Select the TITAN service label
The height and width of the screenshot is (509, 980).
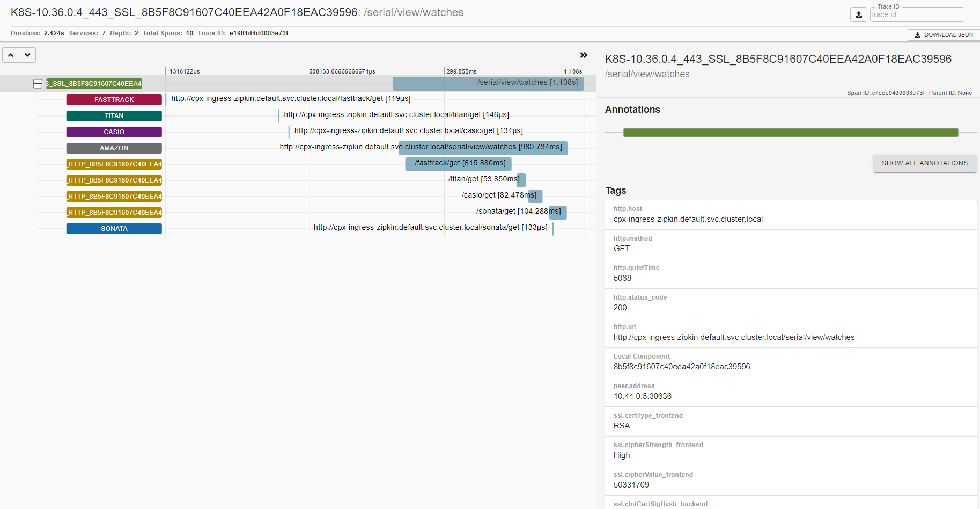coord(114,116)
